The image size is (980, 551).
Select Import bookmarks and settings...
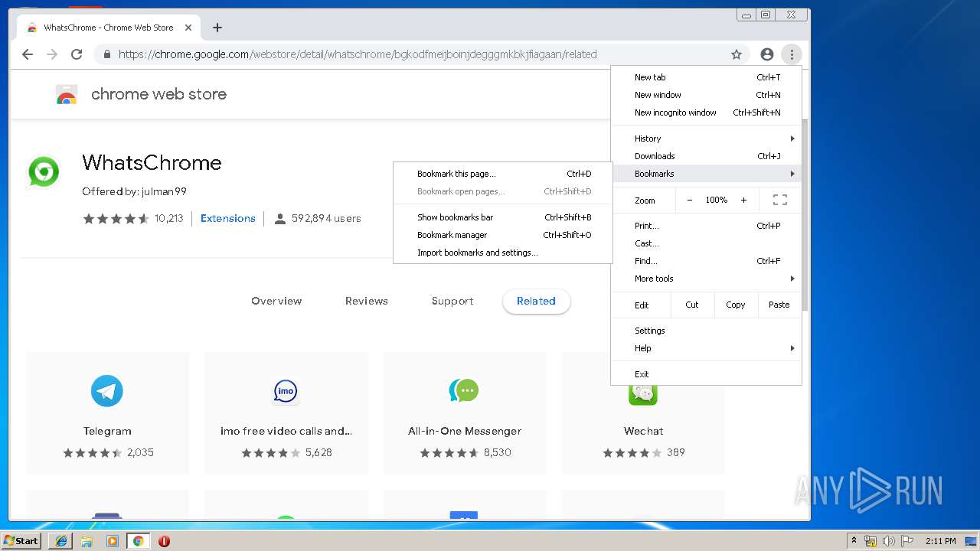pos(503,253)
